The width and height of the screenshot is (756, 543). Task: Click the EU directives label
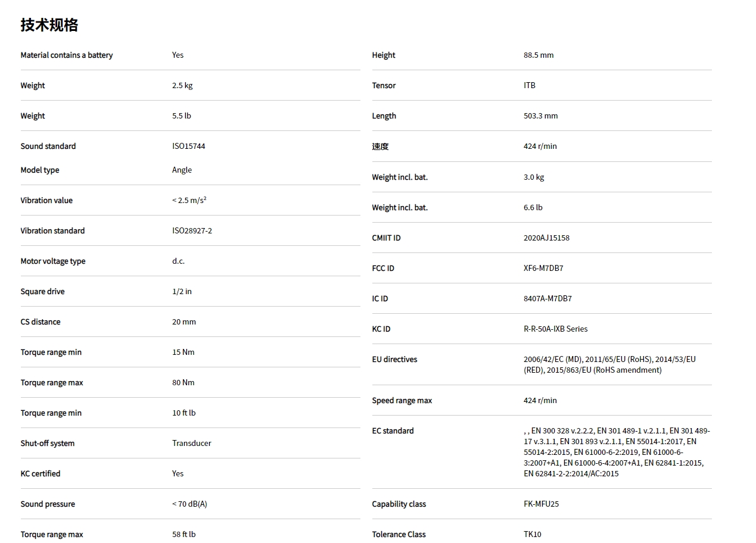tap(394, 360)
